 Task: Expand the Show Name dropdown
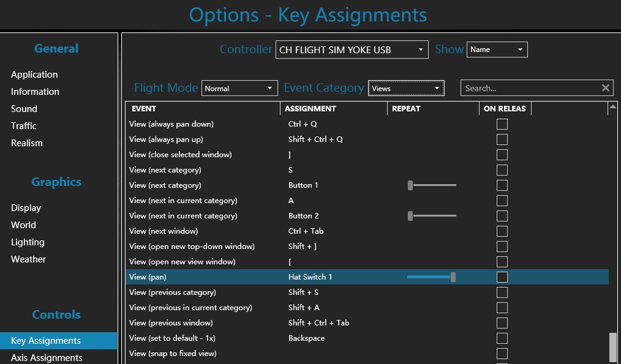click(x=497, y=50)
